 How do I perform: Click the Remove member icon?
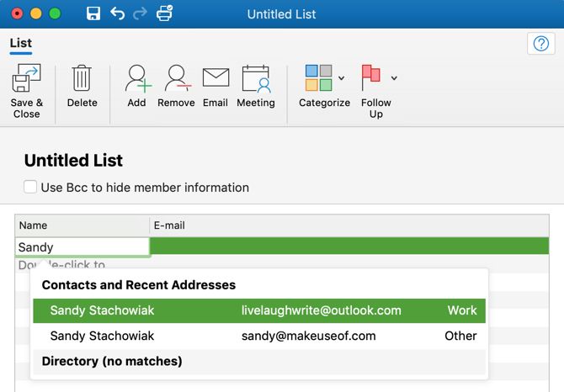tap(176, 80)
